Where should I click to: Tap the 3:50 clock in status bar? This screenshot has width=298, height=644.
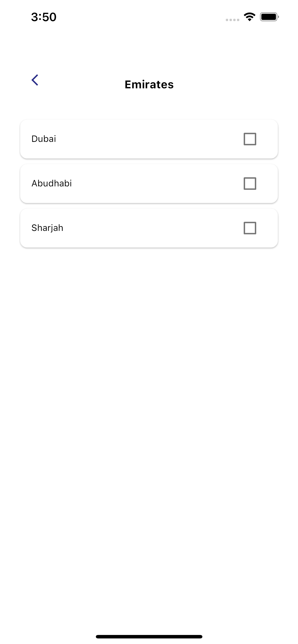click(x=44, y=17)
